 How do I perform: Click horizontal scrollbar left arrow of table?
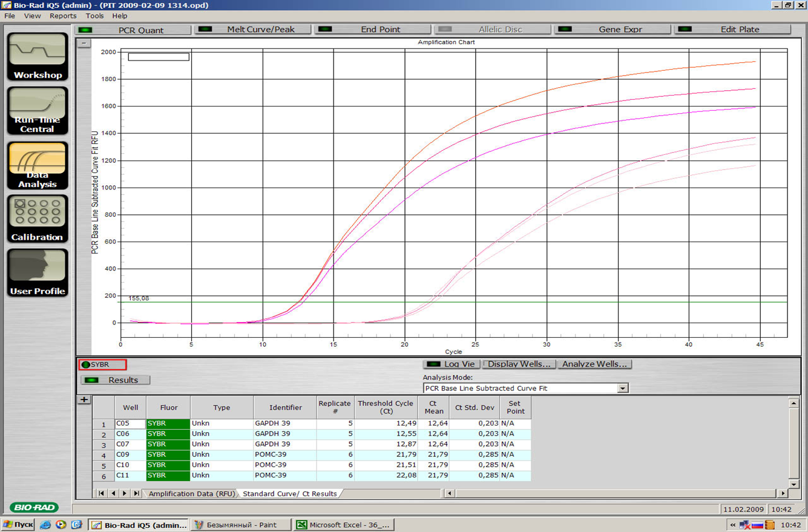click(450, 494)
